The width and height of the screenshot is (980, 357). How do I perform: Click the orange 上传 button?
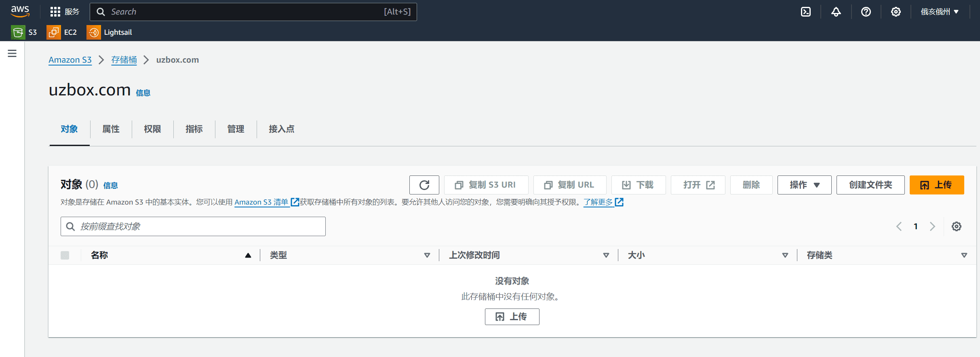click(937, 185)
